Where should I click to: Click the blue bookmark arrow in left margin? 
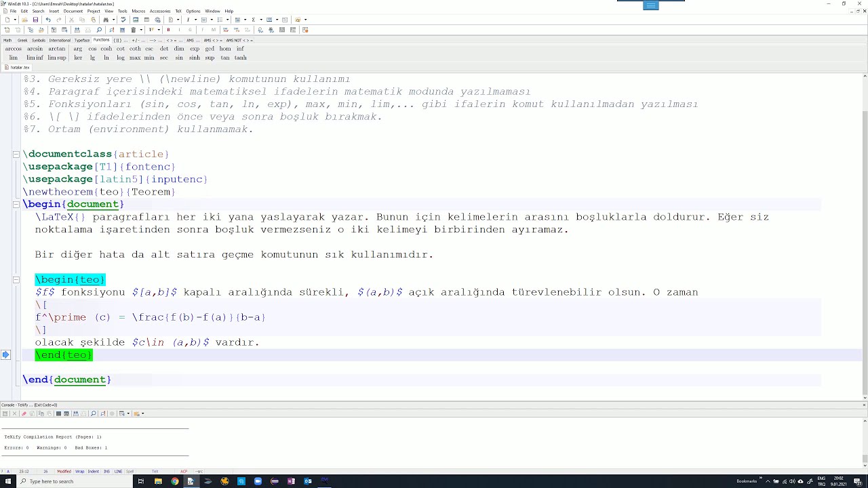coord(5,354)
